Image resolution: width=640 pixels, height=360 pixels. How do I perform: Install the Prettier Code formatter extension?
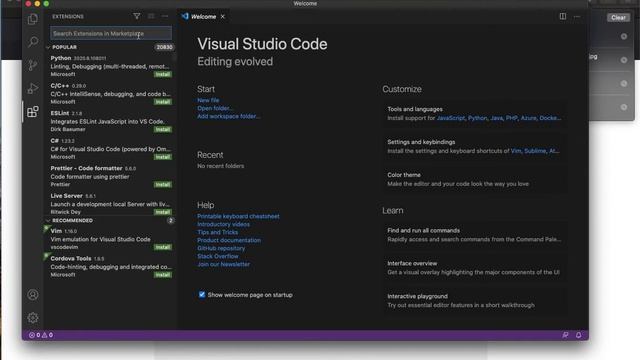[162, 184]
